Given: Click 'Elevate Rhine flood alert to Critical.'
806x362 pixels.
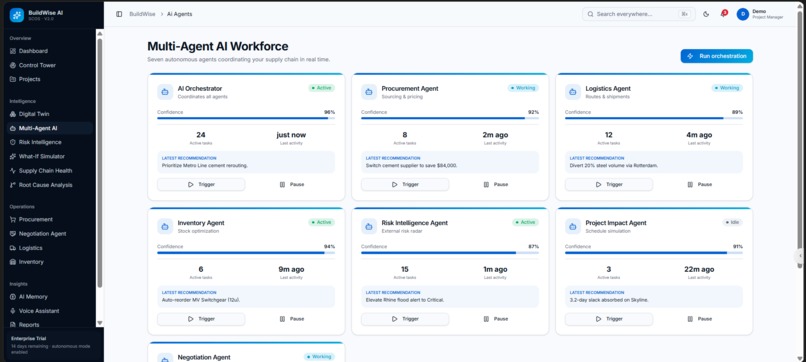Looking at the screenshot, I should [x=405, y=300].
